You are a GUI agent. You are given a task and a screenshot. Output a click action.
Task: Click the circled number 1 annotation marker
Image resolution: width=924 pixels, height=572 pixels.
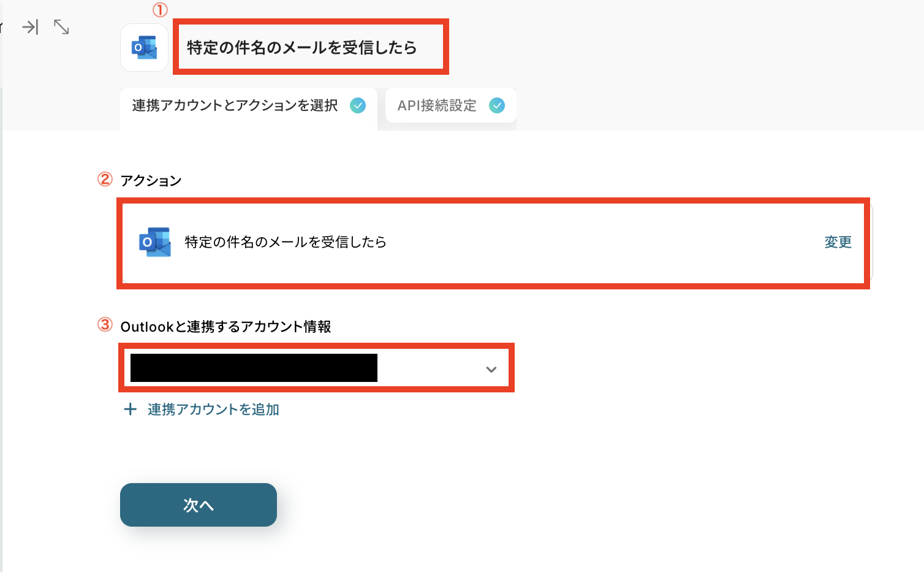pos(160,9)
